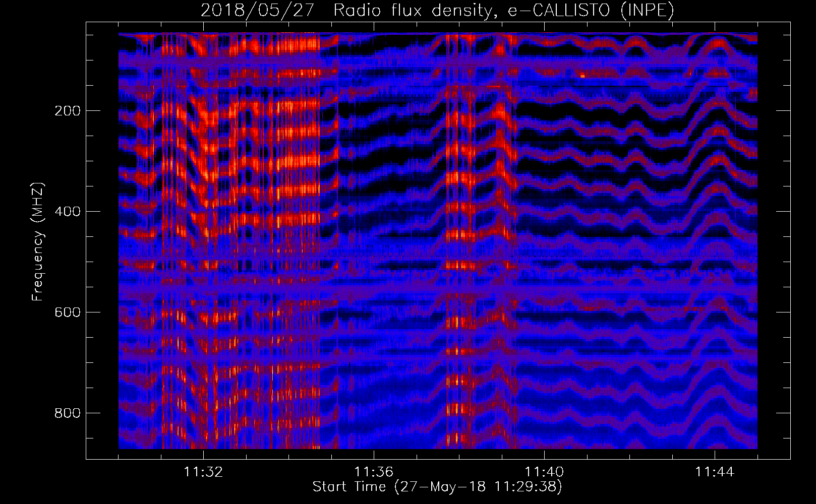Click the 'Frequency (MHZ)' axis label
Screen dimensions: 816x504
[38, 242]
